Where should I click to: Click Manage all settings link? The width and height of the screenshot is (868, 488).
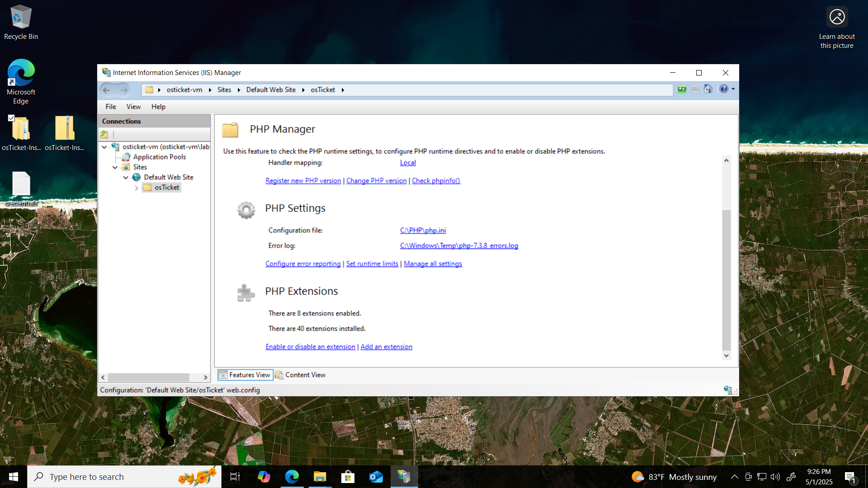point(433,264)
